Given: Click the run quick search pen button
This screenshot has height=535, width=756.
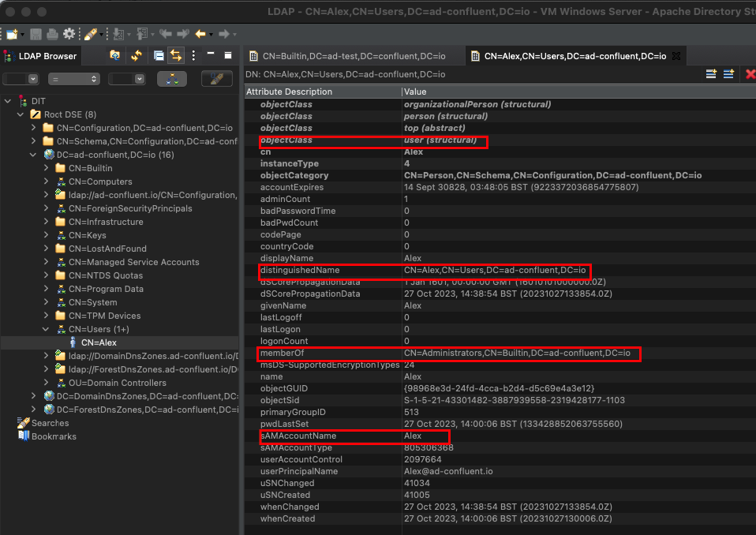Looking at the screenshot, I should 216,79.
